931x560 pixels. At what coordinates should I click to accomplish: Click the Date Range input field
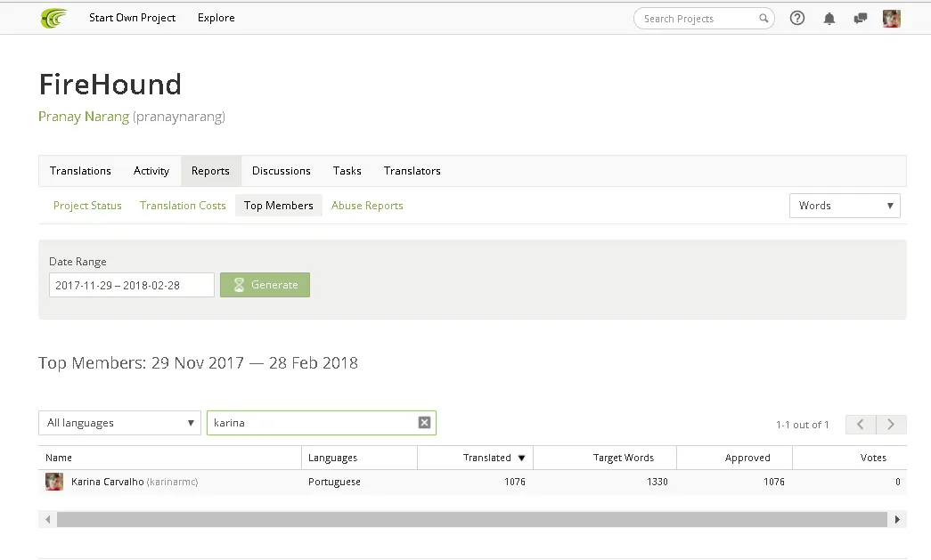point(132,285)
